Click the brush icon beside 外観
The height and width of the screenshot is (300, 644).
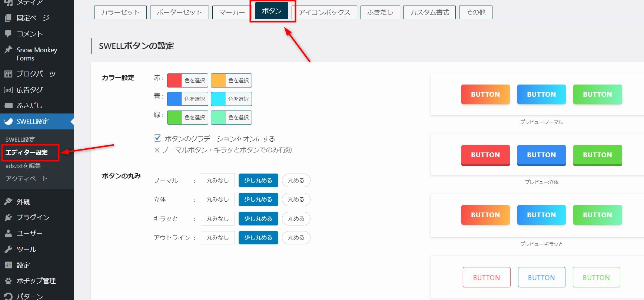tap(8, 202)
